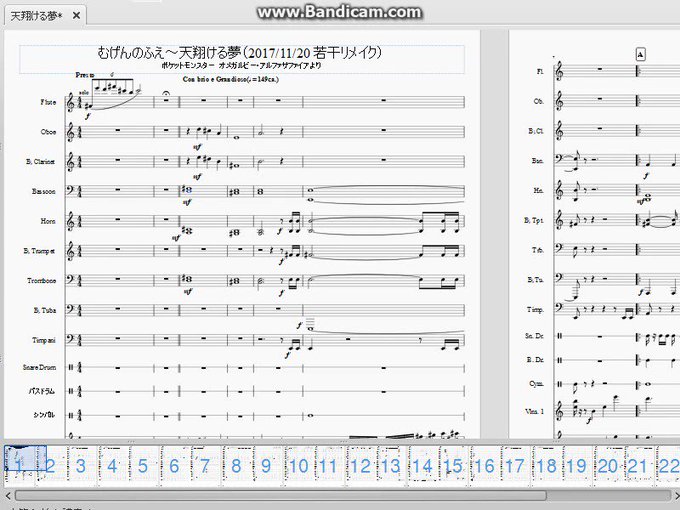
Task: Click the navigator horizontal scrollbar thumb
Action: [x=281, y=495]
